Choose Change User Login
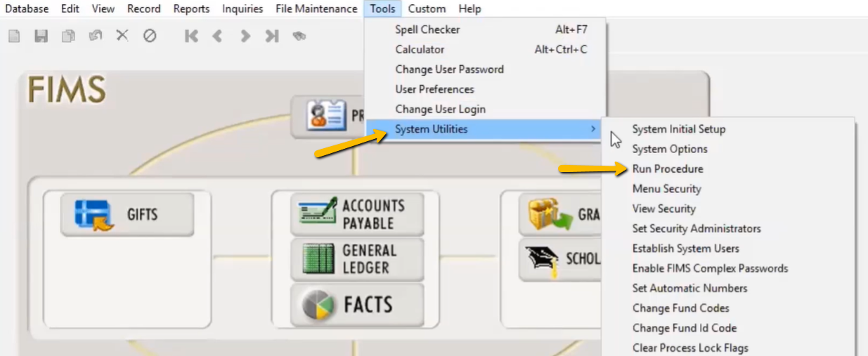This screenshot has height=356, width=868. coord(485,109)
